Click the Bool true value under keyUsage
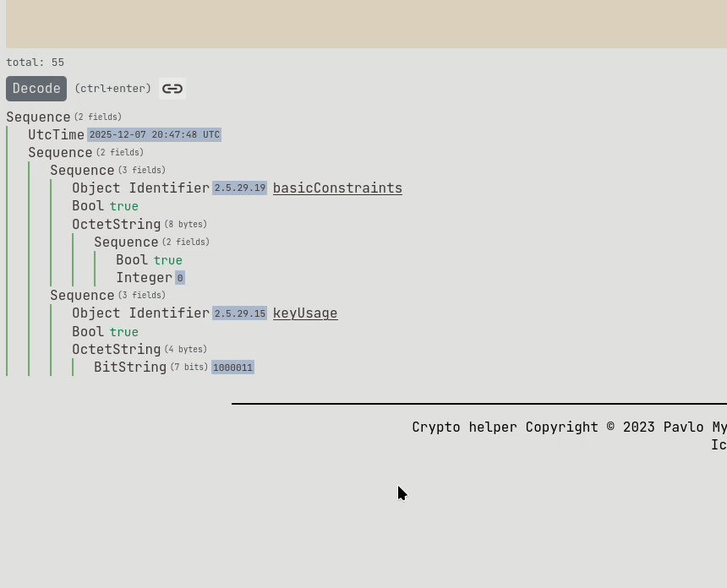 123,332
